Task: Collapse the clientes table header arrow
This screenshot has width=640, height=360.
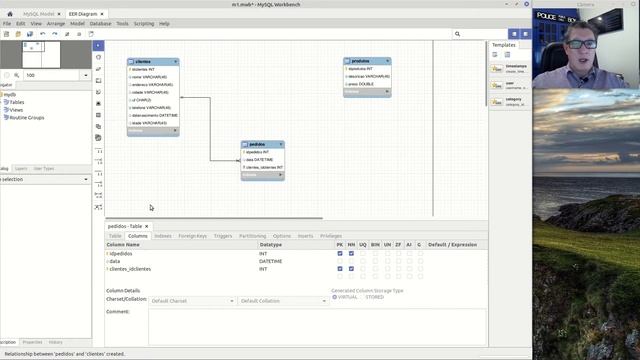Action: [176, 62]
